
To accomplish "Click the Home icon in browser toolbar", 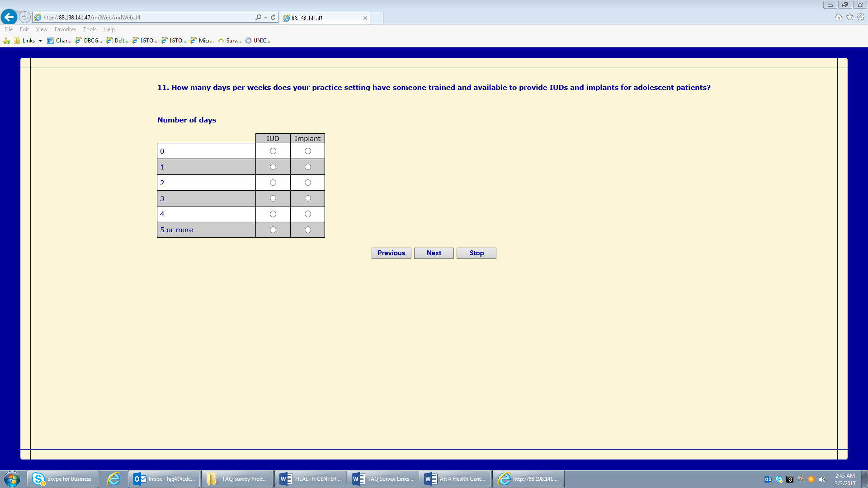I will click(839, 17).
